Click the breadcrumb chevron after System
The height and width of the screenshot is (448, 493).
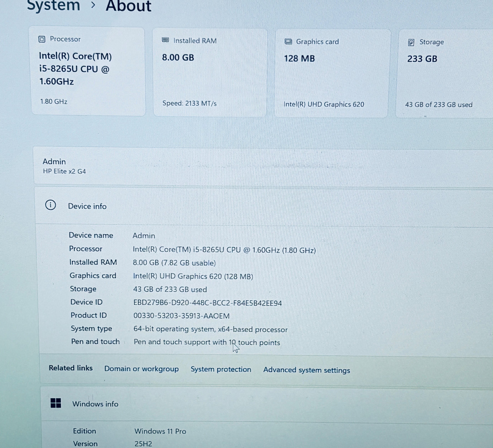pyautogui.click(x=93, y=5)
